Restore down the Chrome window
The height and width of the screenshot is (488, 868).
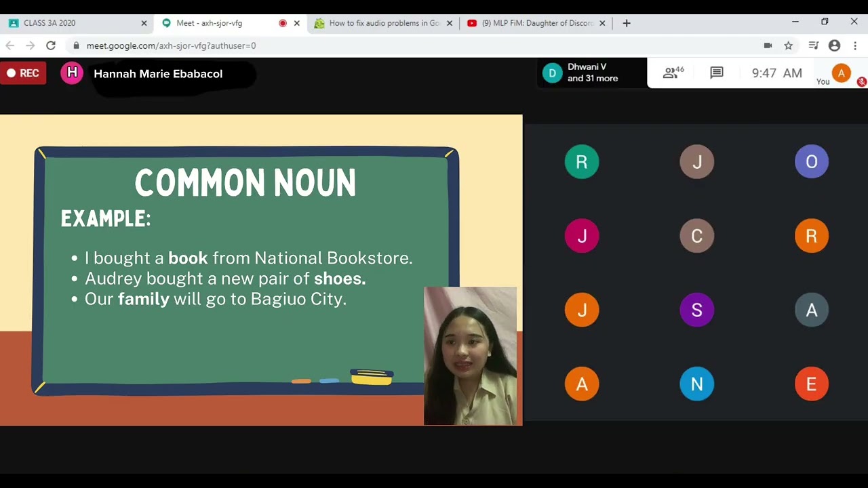pyautogui.click(x=825, y=22)
